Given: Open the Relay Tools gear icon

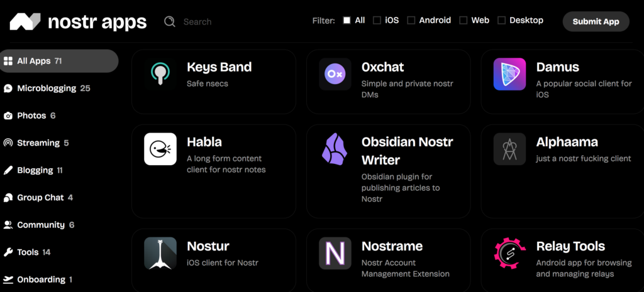Looking at the screenshot, I should coord(509,253).
